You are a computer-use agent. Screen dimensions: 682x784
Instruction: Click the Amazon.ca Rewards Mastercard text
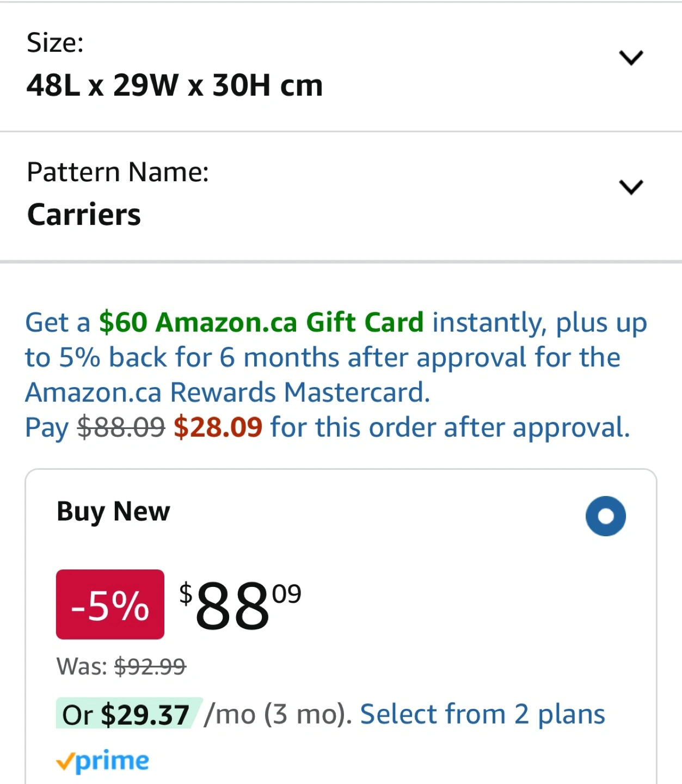228,392
